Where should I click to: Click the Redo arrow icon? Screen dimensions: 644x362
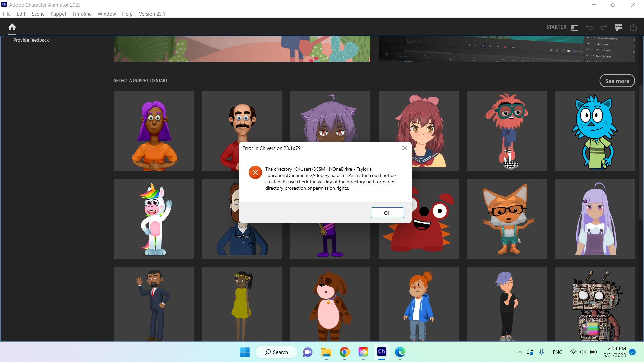tap(604, 27)
